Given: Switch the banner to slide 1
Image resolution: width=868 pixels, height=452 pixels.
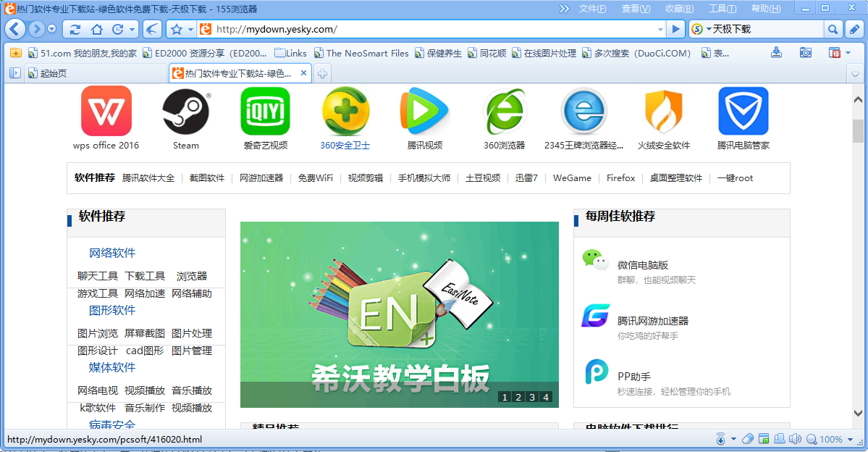Looking at the screenshot, I should (505, 397).
